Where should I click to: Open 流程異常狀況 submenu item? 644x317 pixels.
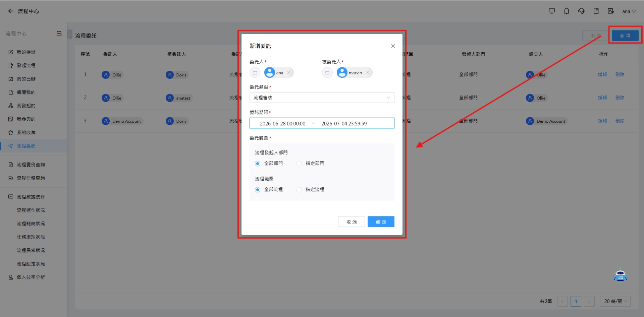point(31,250)
